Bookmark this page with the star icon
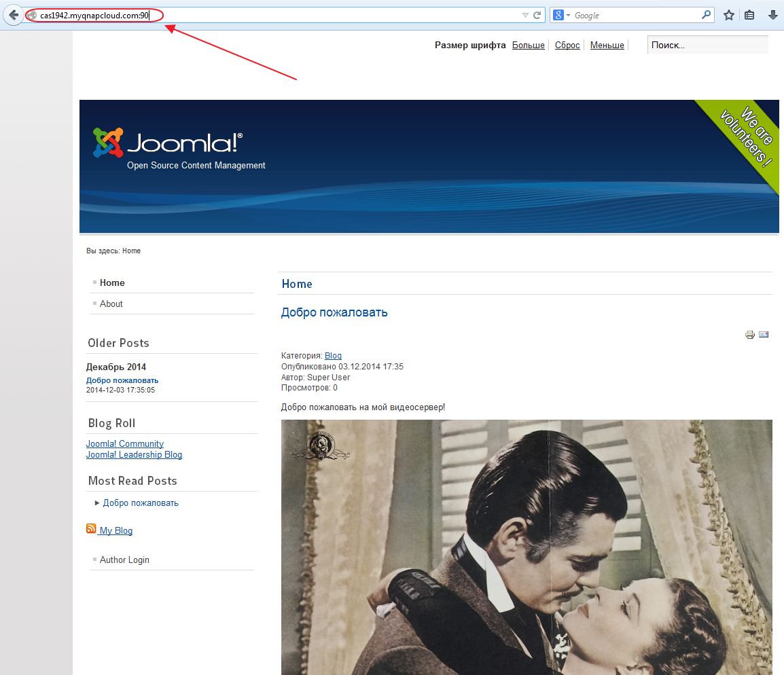Image resolution: width=784 pixels, height=675 pixels. coord(729,16)
